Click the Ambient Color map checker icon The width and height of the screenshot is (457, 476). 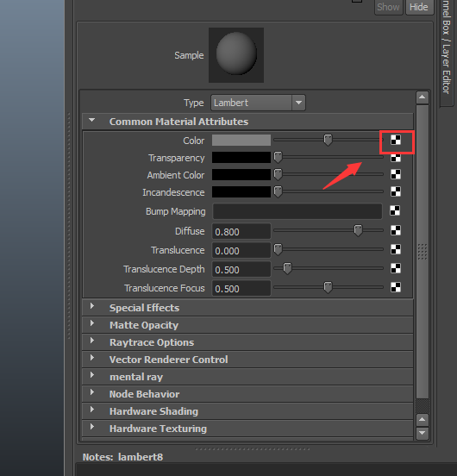(x=396, y=174)
